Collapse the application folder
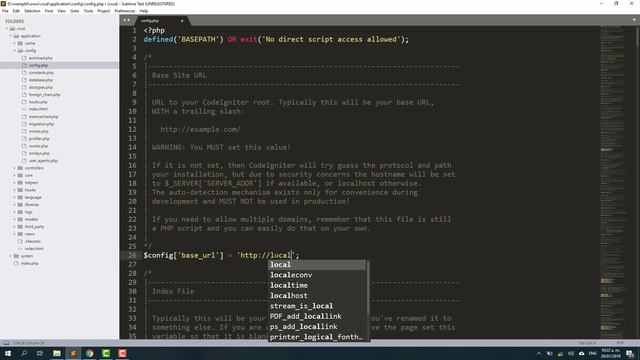The width and height of the screenshot is (640, 360). click(x=11, y=36)
